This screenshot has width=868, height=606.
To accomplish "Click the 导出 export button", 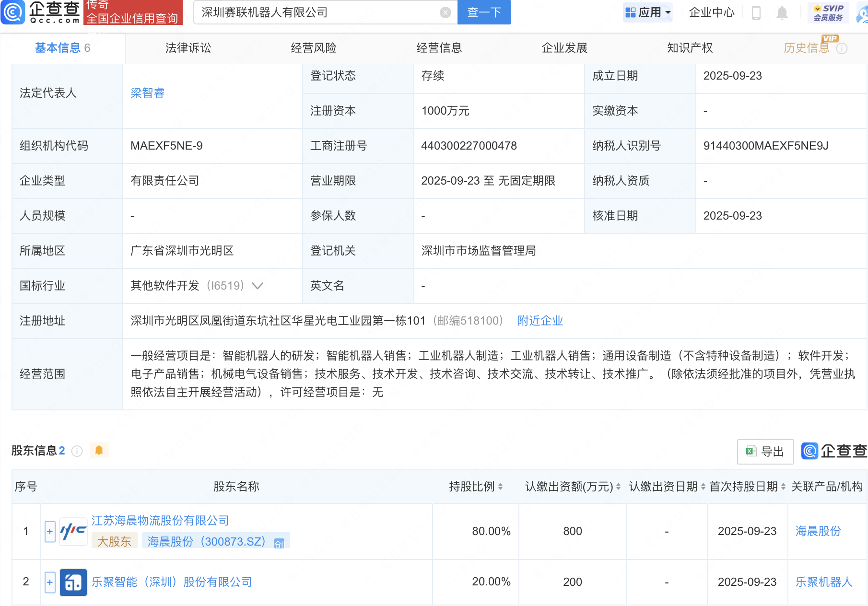I will (x=765, y=451).
